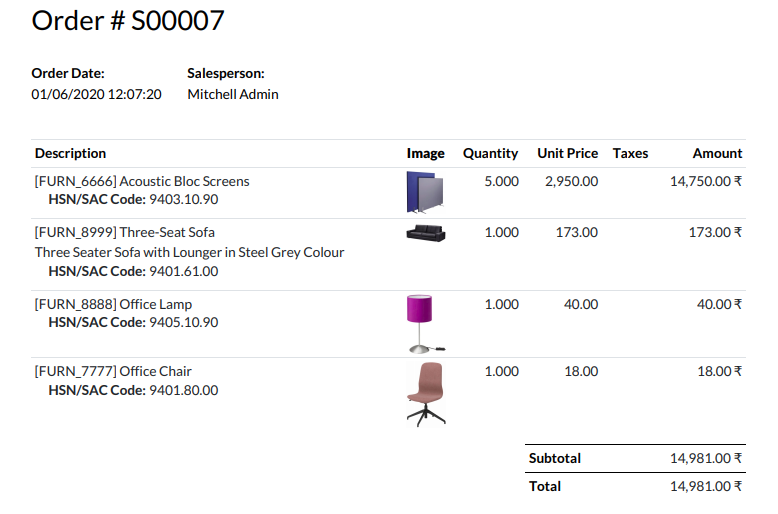Click the Amount column header
Viewport: 778px width, 514px height.
(717, 153)
